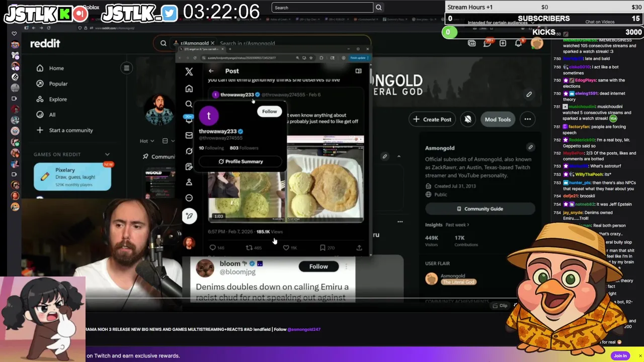Click the 185.1K Views count

(x=270, y=232)
